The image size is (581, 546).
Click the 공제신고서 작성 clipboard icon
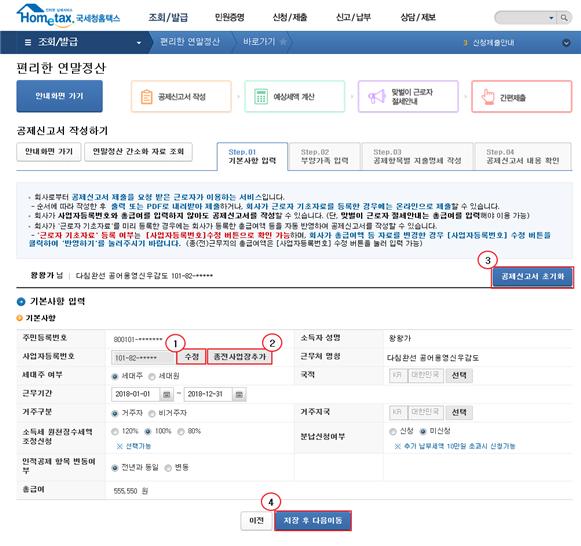coord(146,97)
